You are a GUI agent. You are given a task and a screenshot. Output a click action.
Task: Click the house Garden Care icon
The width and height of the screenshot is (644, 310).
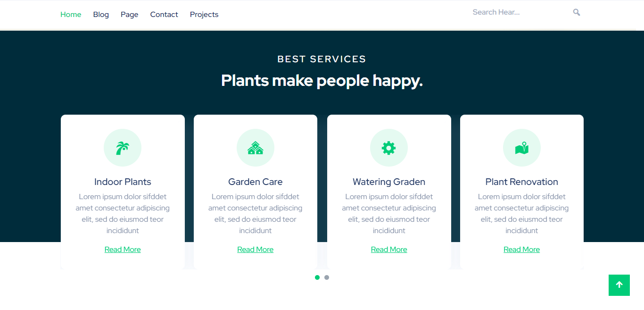point(256,148)
